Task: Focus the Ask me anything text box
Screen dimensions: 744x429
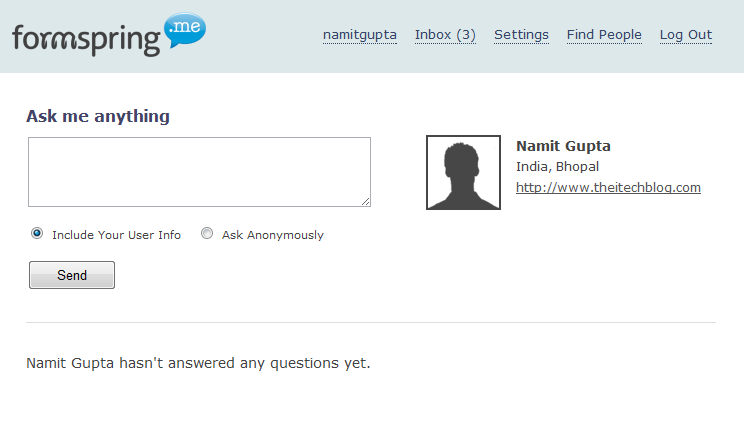Action: coord(199,172)
